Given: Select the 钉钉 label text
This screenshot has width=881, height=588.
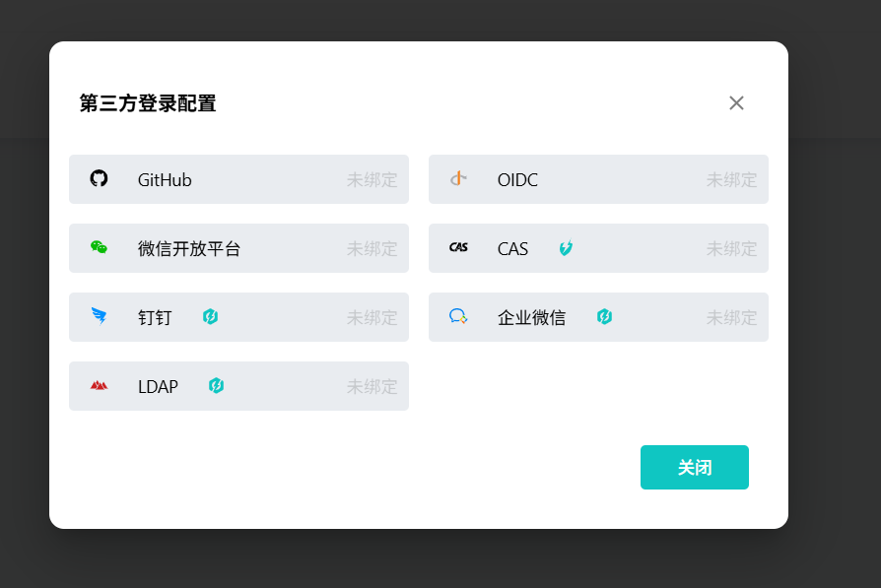Looking at the screenshot, I should coord(155,318).
